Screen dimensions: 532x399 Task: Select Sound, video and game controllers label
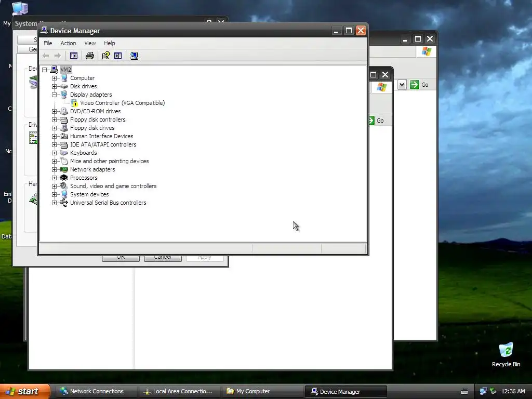tap(113, 186)
